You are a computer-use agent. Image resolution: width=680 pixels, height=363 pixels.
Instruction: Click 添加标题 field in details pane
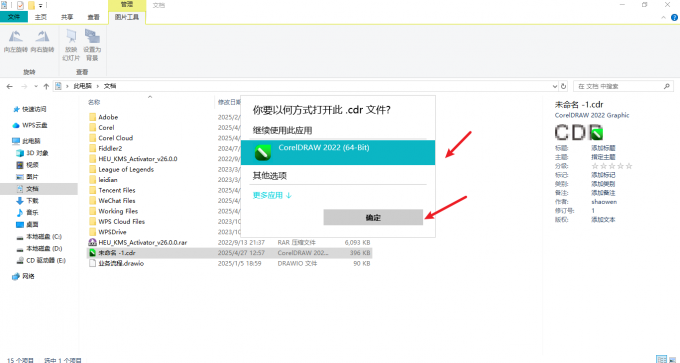click(x=603, y=148)
